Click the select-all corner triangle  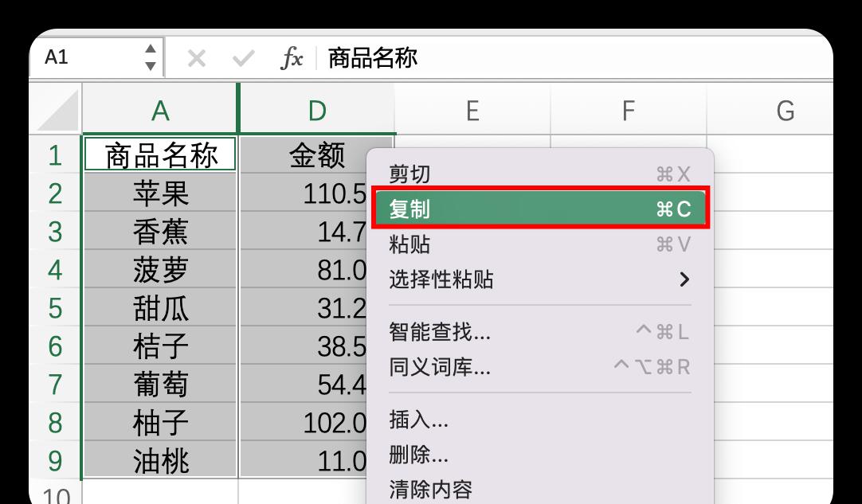tap(57, 110)
